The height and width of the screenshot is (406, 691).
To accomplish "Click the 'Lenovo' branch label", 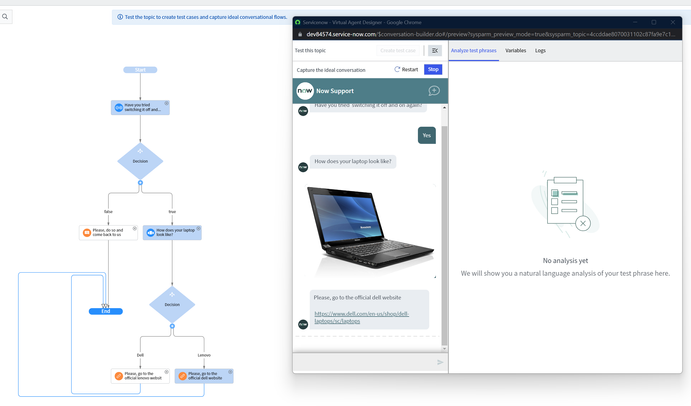I will click(204, 355).
